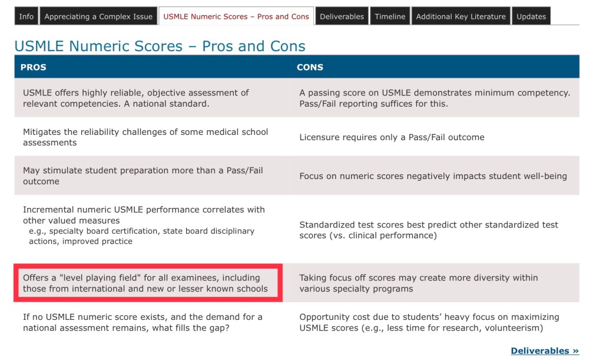The width and height of the screenshot is (589, 364).
Task: Click the "more diversity" con cell
Action: tap(418, 283)
